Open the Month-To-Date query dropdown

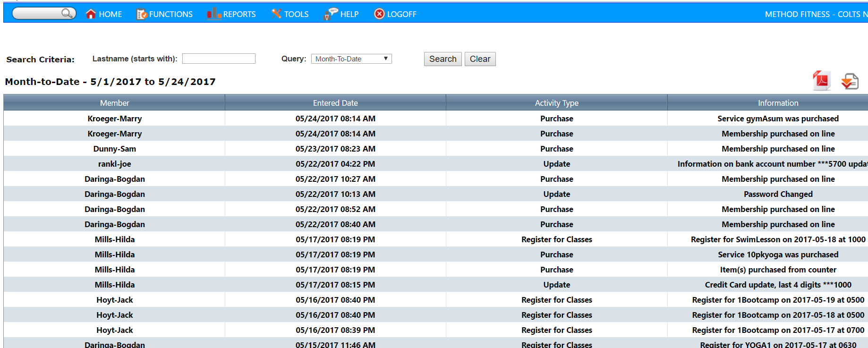pos(351,59)
